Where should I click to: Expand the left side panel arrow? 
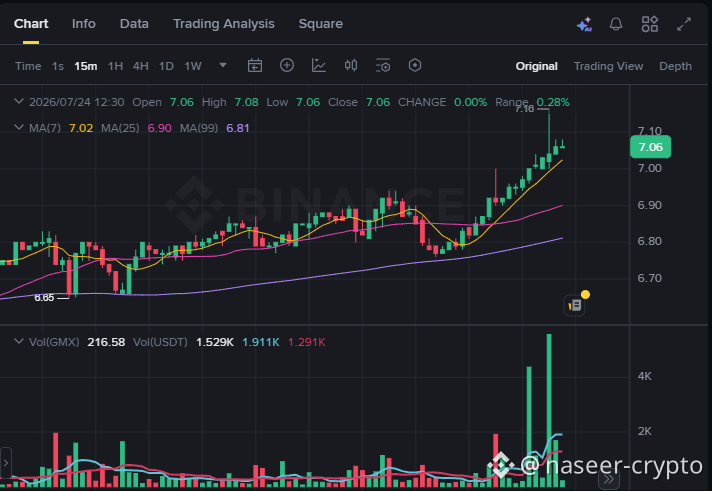pos(5,463)
